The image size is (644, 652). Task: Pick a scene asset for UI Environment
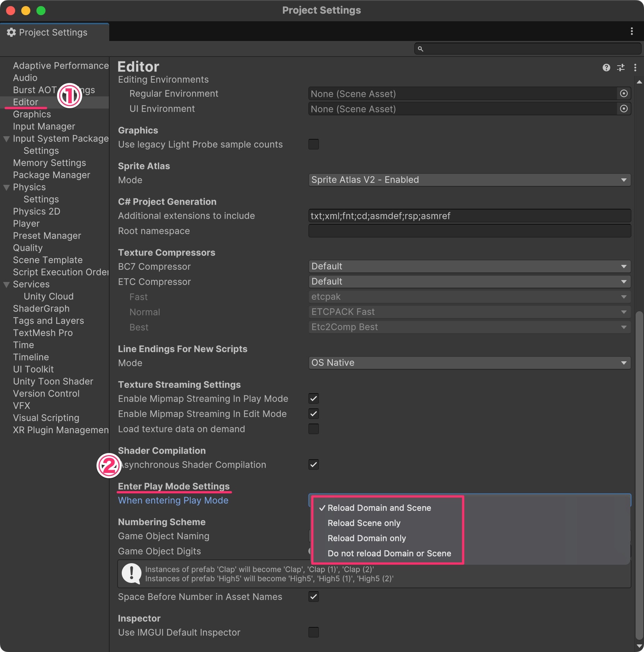624,109
